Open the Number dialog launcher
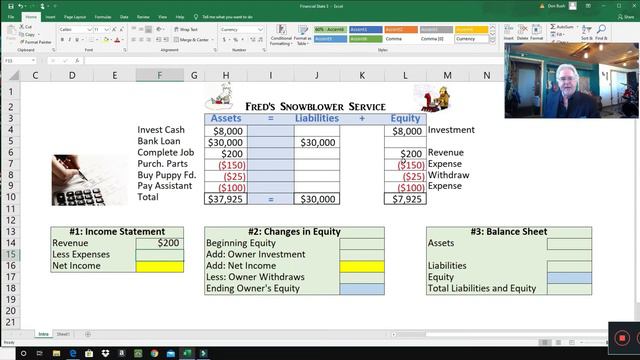 click(264, 50)
